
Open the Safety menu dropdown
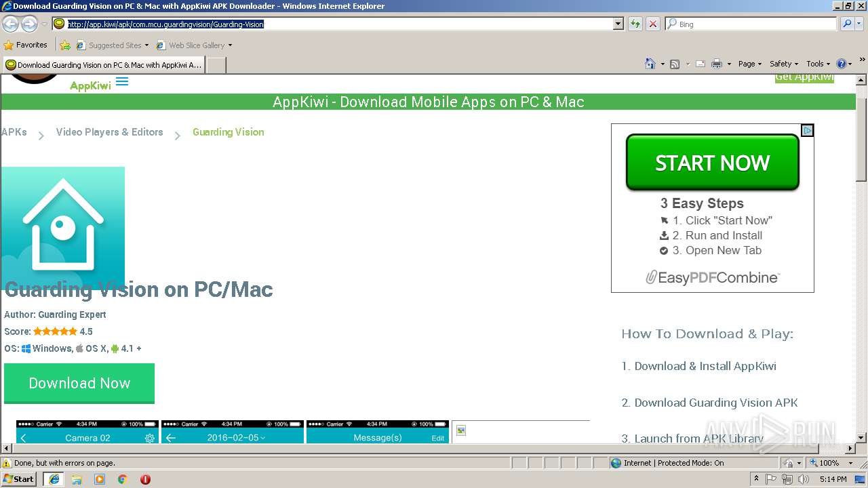click(783, 64)
